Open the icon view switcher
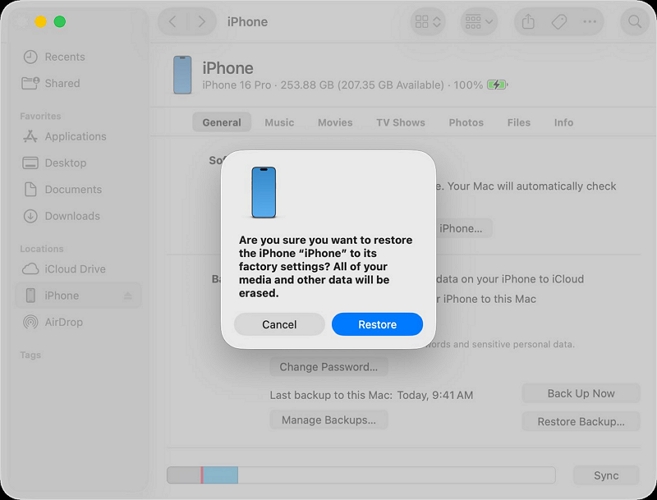This screenshot has height=500, width=657. pos(428,21)
